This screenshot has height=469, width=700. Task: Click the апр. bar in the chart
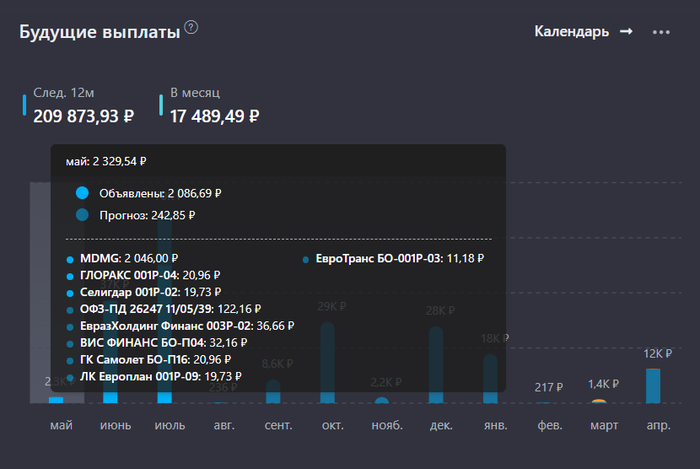(x=653, y=385)
